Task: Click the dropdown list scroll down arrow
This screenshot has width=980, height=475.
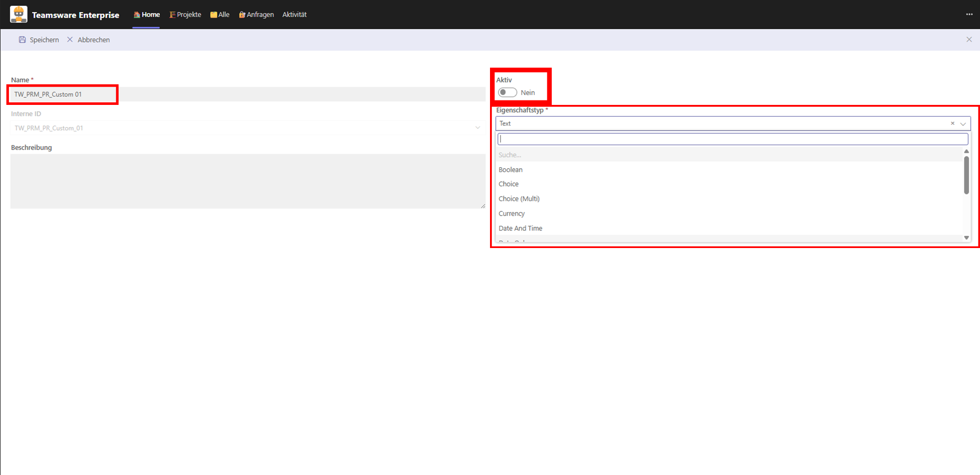Action: (x=966, y=238)
